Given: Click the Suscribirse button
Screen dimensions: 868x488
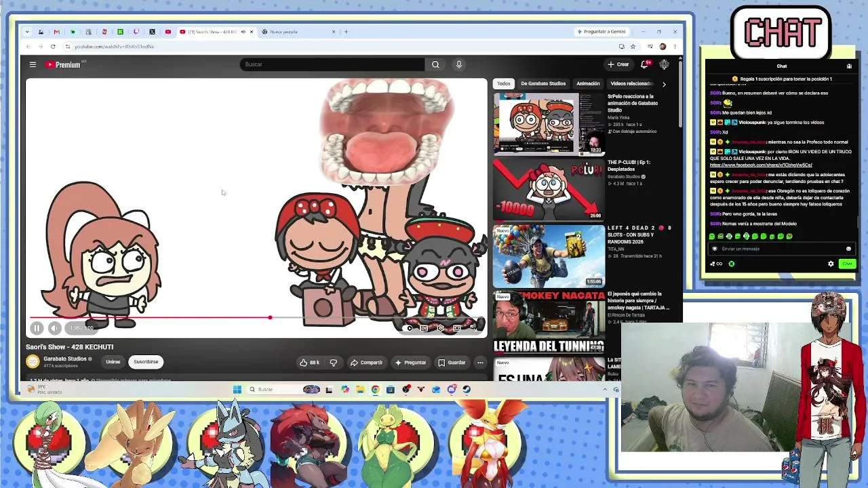Looking at the screenshot, I should [146, 362].
